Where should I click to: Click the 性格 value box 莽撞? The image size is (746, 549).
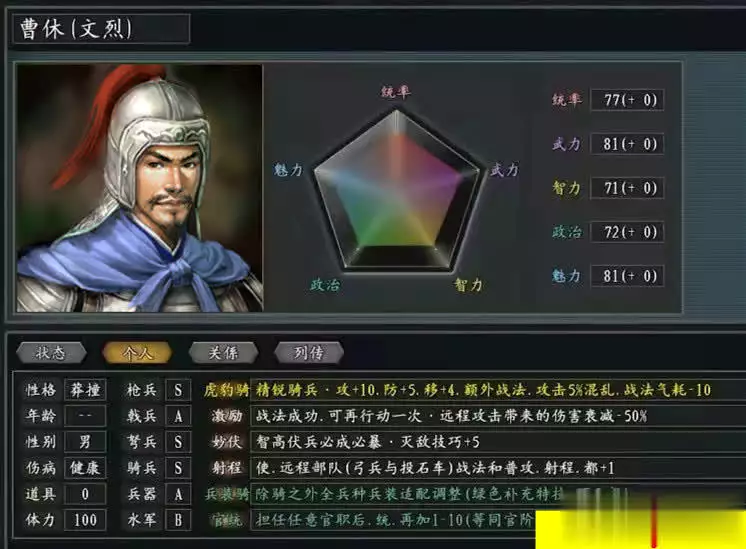[85, 390]
